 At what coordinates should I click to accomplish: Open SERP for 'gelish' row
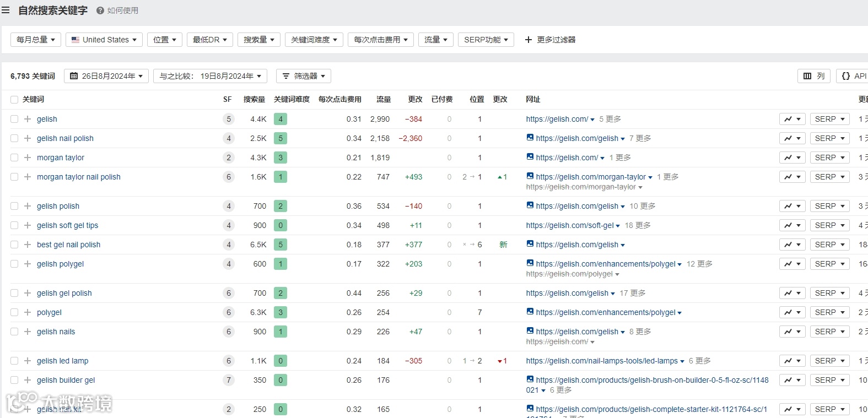click(x=829, y=119)
